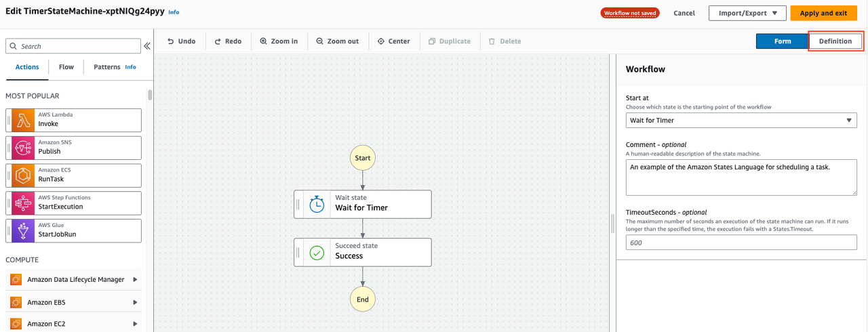
Task: Click the Duplicate toolbar button
Action: pos(450,41)
